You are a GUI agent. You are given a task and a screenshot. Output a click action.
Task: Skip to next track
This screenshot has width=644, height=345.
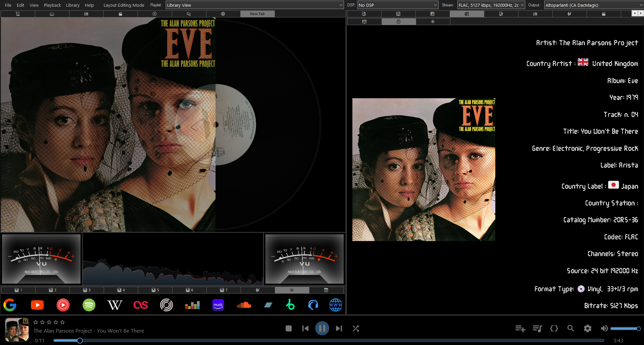(x=339, y=328)
